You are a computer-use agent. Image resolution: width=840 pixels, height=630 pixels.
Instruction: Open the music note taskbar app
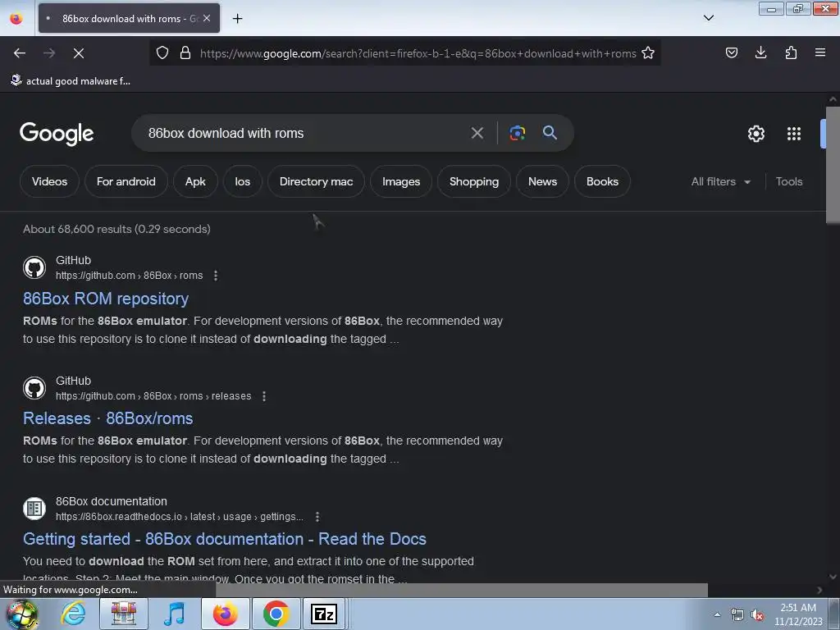(x=174, y=614)
